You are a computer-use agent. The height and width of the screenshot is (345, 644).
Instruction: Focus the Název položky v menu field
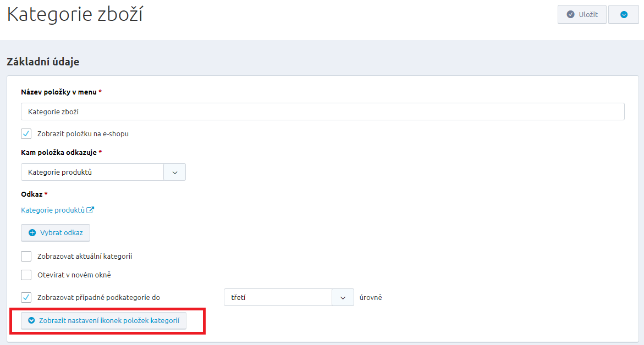click(322, 112)
